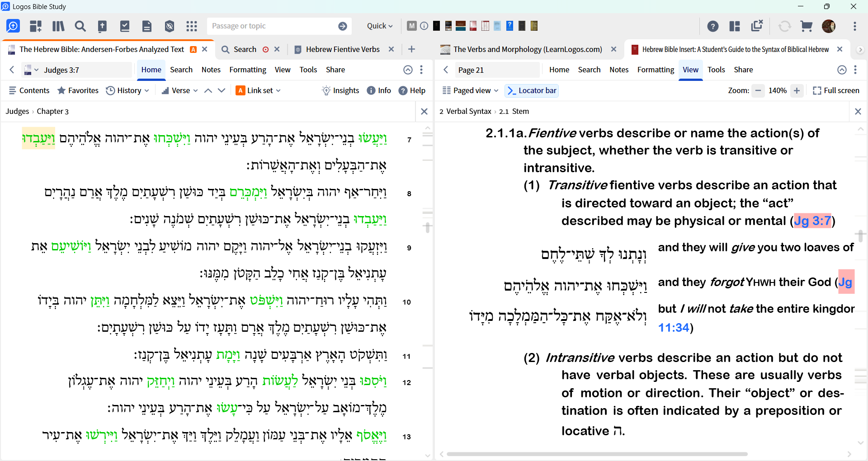
Task: Follow the 11:34 reference link
Action: 674,327
